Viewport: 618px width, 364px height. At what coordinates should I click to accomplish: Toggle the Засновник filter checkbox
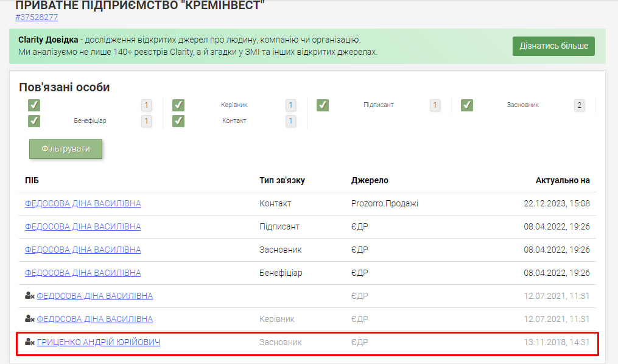(467, 105)
